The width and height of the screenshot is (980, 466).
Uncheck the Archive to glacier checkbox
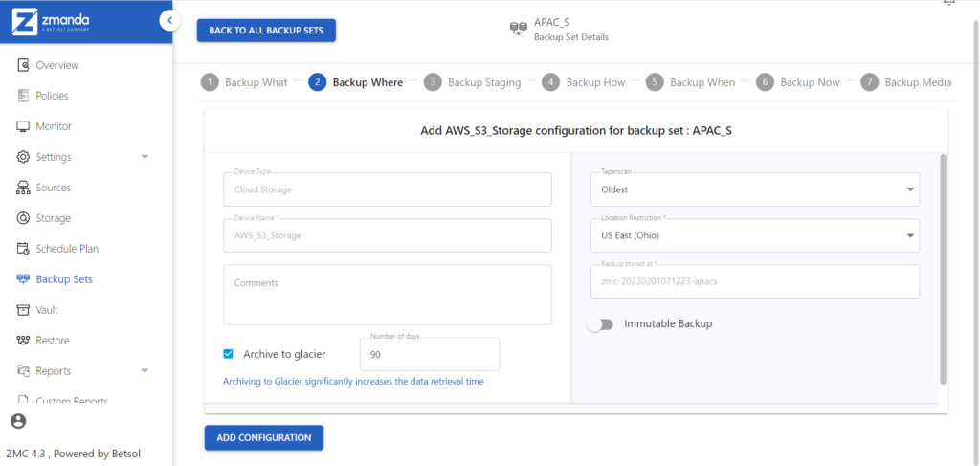pos(228,354)
